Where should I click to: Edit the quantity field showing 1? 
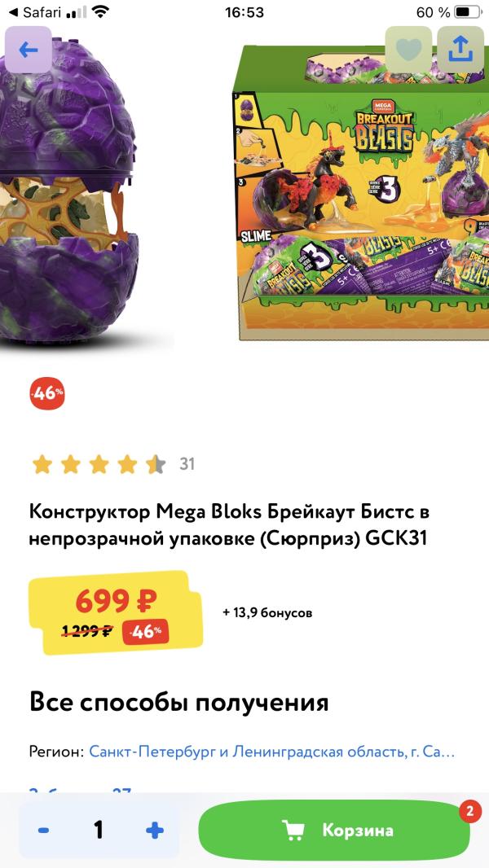pos(99,830)
